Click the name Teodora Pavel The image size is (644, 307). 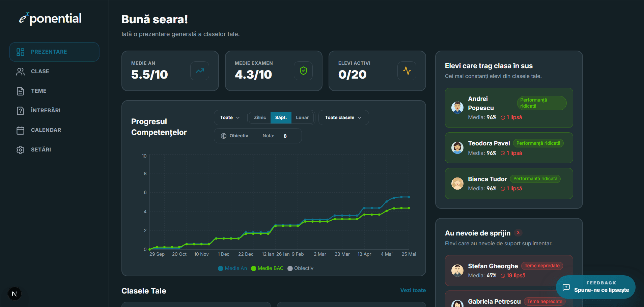[489, 143]
